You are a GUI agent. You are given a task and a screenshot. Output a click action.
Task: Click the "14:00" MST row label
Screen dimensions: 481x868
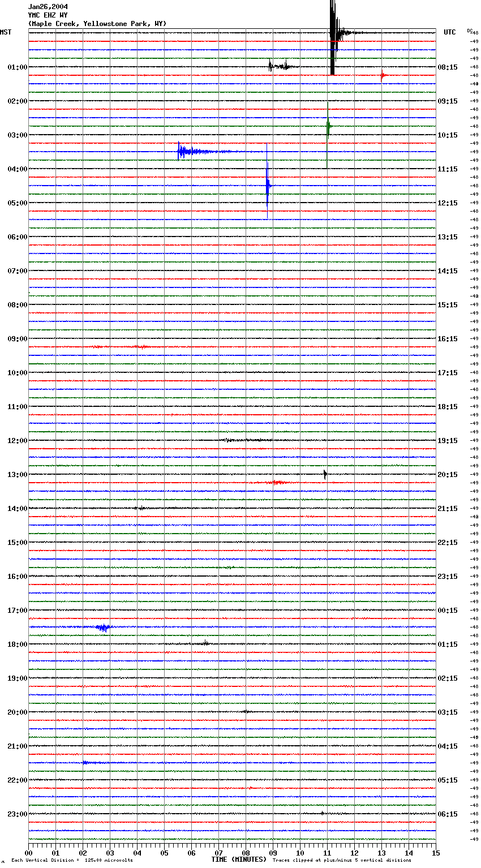(18, 509)
